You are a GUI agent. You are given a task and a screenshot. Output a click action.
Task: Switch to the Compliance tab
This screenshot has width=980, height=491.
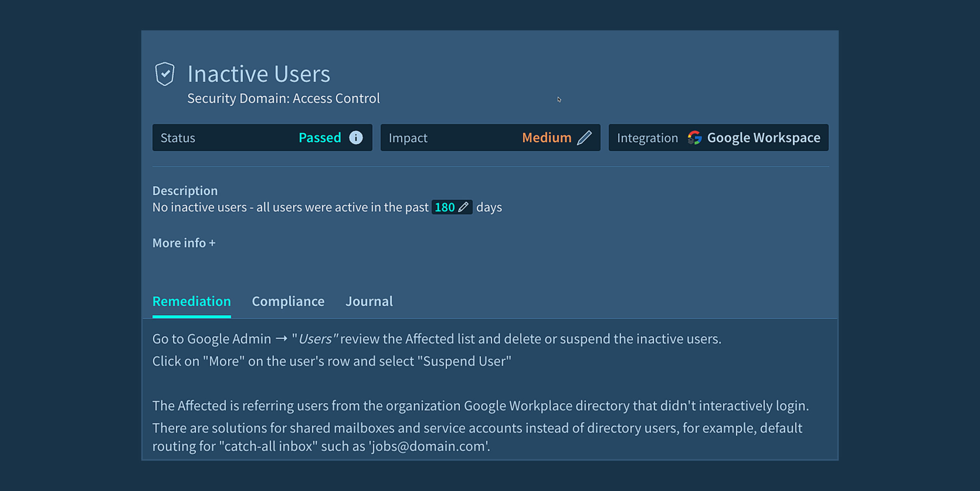tap(288, 301)
